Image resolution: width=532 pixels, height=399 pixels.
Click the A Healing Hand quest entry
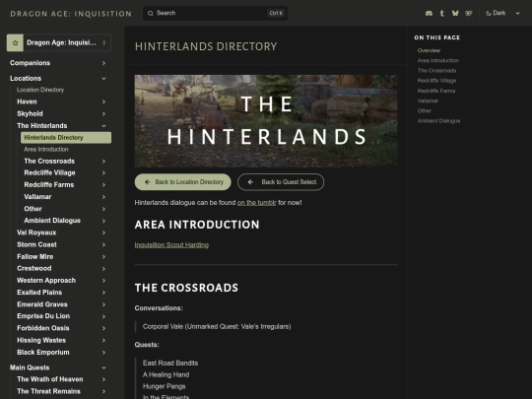point(166,375)
